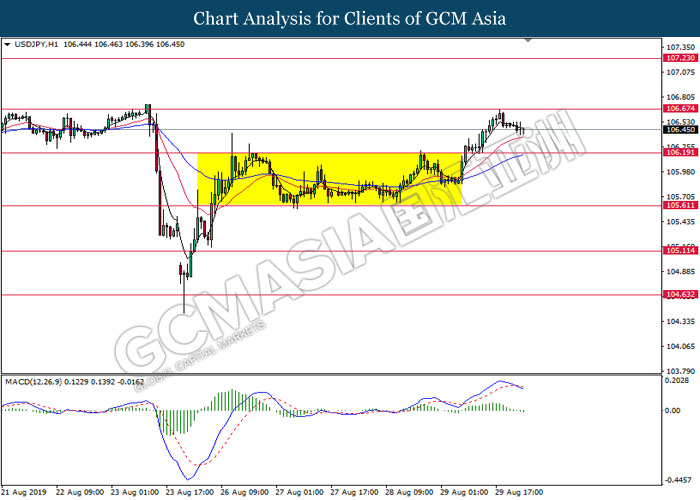This screenshot has width=700, height=500.
Task: Select the MACD(12,26,9) indicator label
Action: click(33, 382)
